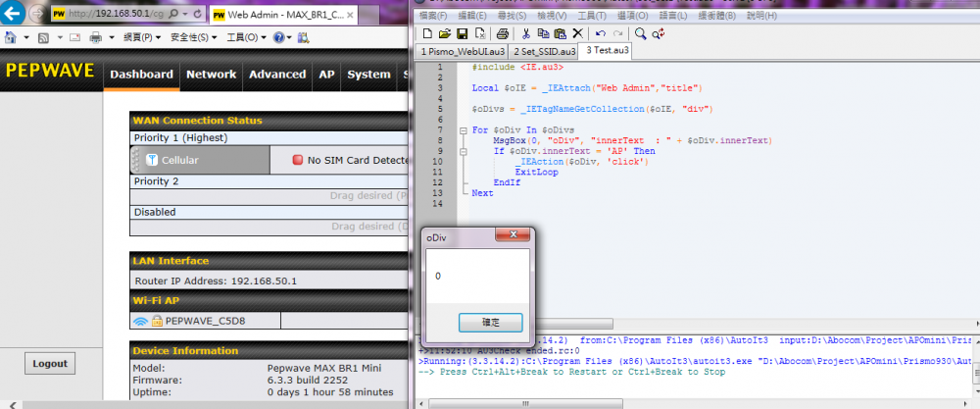This screenshot has width=980, height=409.
Task: Click the Wi-Fi signal icon beside PEPWAVE_C5D8
Action: pyautogui.click(x=140, y=322)
